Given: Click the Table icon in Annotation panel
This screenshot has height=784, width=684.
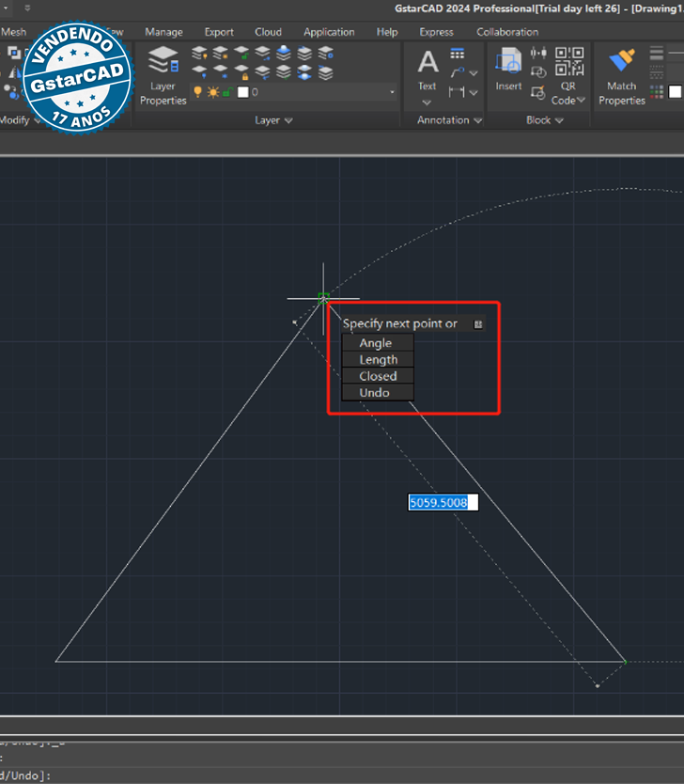Looking at the screenshot, I should [x=457, y=53].
